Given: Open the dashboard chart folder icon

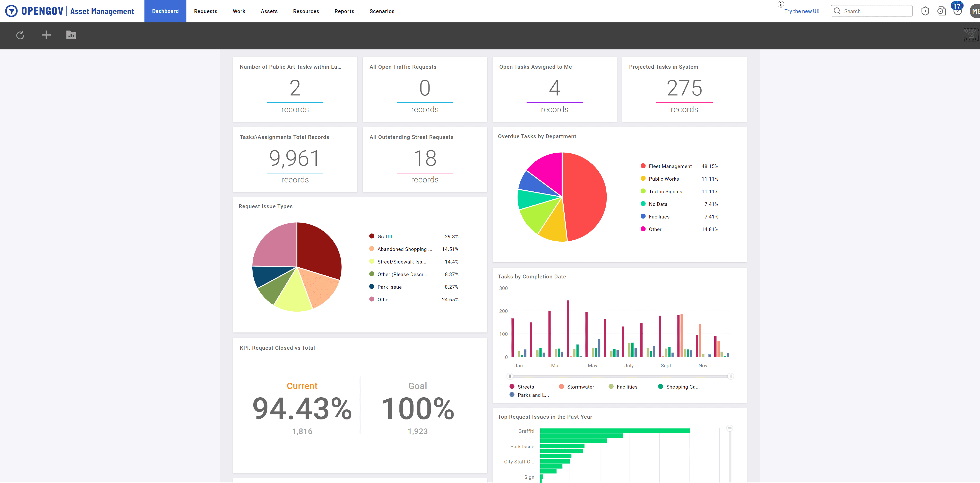Looking at the screenshot, I should (x=71, y=35).
